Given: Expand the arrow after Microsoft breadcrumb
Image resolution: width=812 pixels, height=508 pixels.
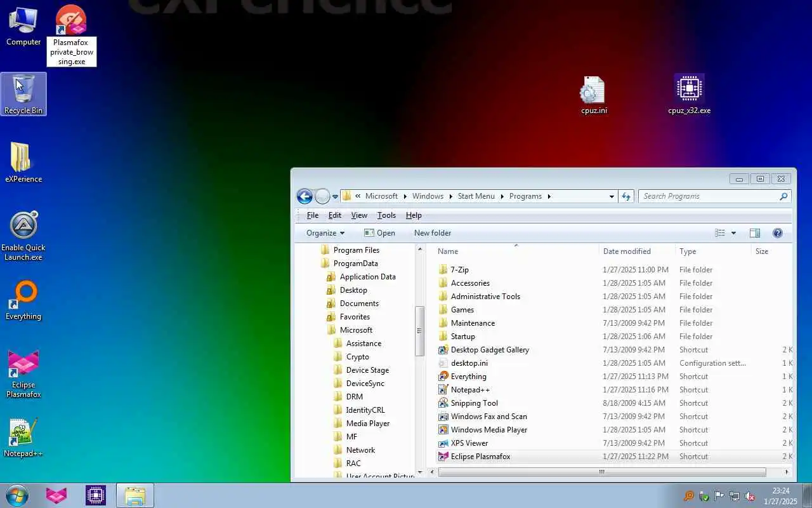Looking at the screenshot, I should point(405,196).
